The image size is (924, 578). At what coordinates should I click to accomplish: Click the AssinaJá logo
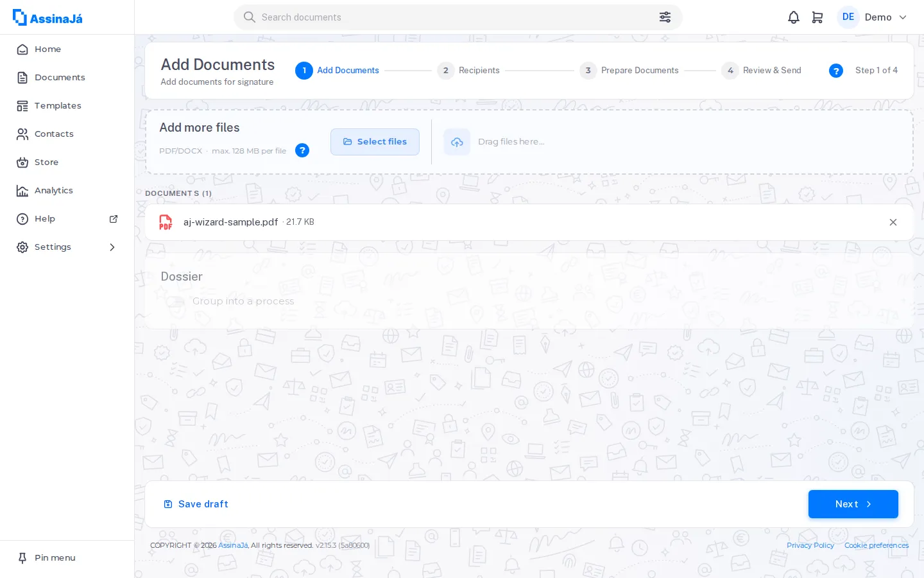[47, 18]
